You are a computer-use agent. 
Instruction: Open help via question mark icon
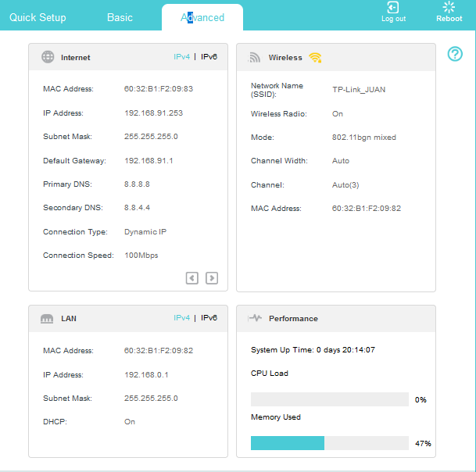pos(455,54)
